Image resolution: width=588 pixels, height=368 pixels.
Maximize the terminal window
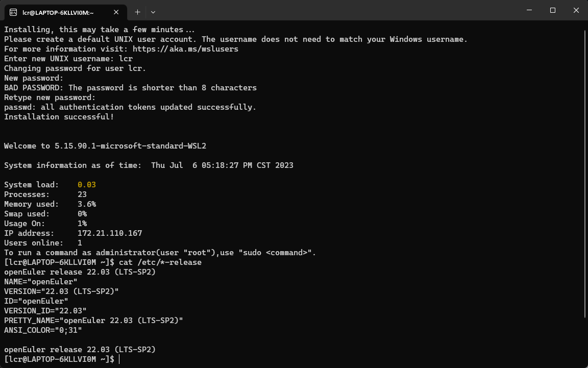pyautogui.click(x=553, y=10)
